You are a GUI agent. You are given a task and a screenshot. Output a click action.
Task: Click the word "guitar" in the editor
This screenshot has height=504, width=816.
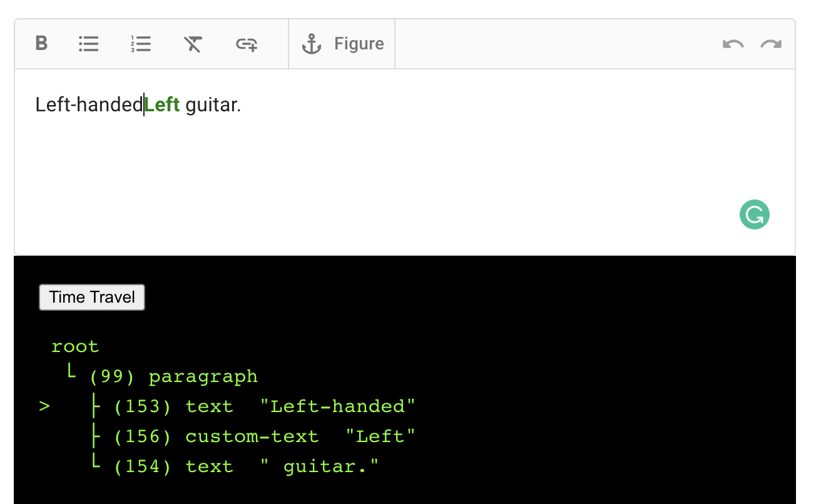[x=213, y=104]
